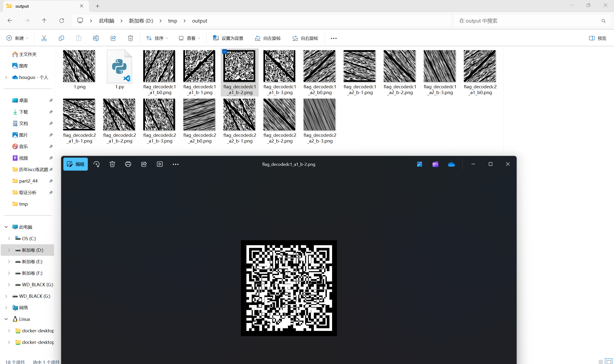This screenshot has height=364, width=614.
Task: Expand the OS (C:) drive node
Action: point(9,239)
